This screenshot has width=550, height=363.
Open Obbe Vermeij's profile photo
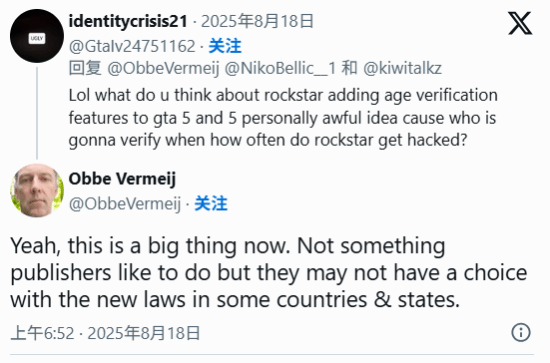[37, 190]
